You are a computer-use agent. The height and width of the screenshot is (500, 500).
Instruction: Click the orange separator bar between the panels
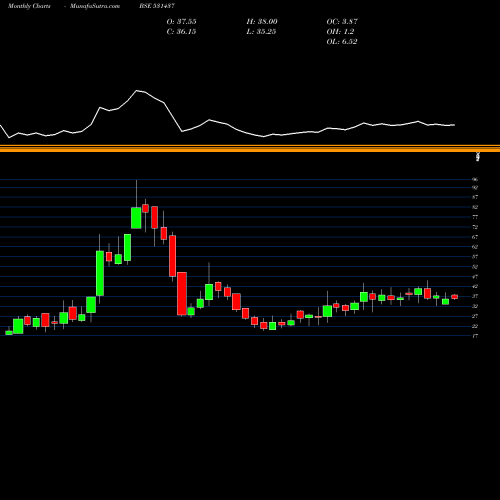pos(250,149)
